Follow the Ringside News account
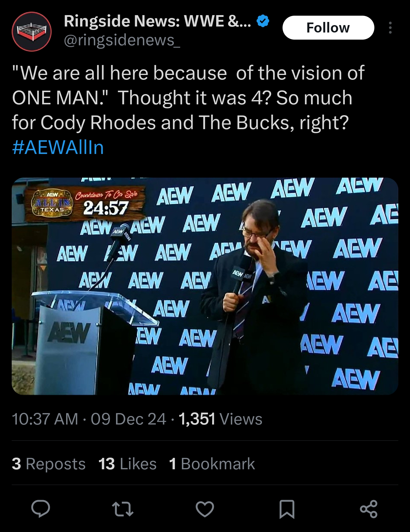 [328, 28]
